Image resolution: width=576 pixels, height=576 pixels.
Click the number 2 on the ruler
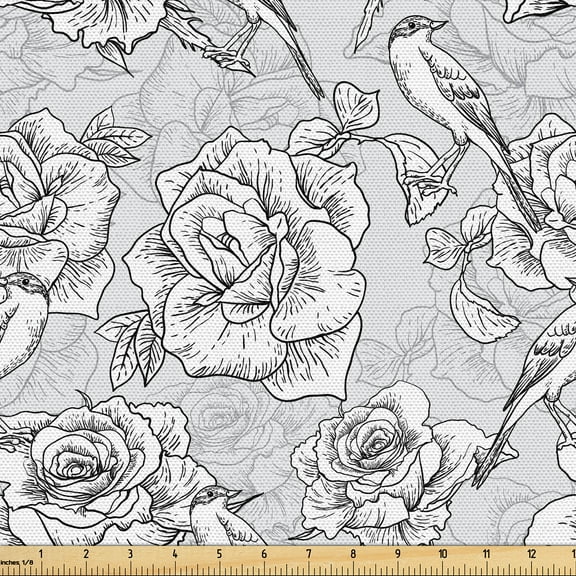(86, 554)
